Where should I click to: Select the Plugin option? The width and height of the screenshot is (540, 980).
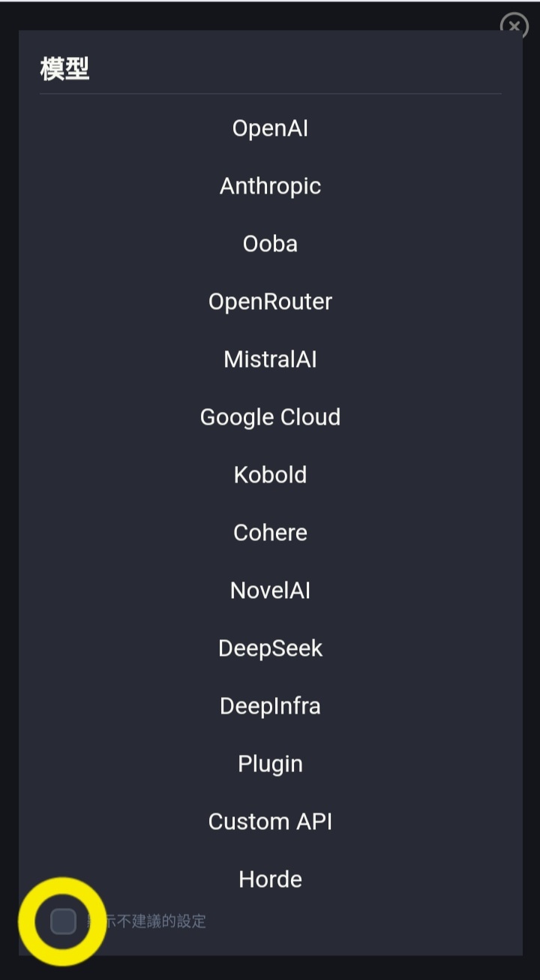270,764
